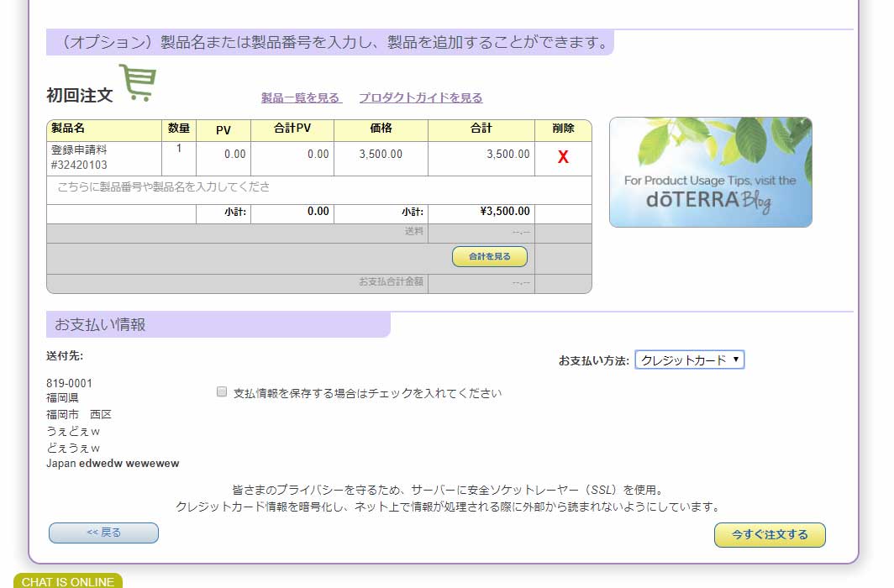Image resolution: width=894 pixels, height=588 pixels.
Task: Click the doTERRA Blog leaf banner
Action: pyautogui.click(x=710, y=171)
